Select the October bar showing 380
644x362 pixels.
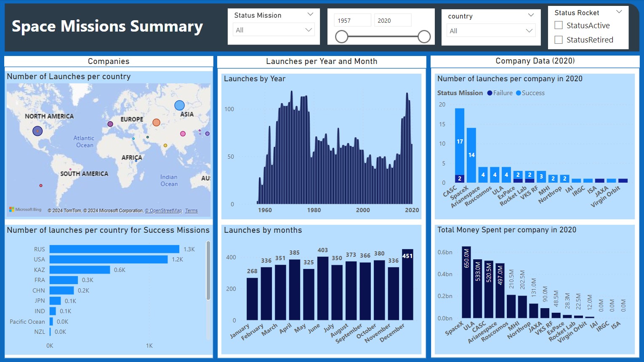379,290
